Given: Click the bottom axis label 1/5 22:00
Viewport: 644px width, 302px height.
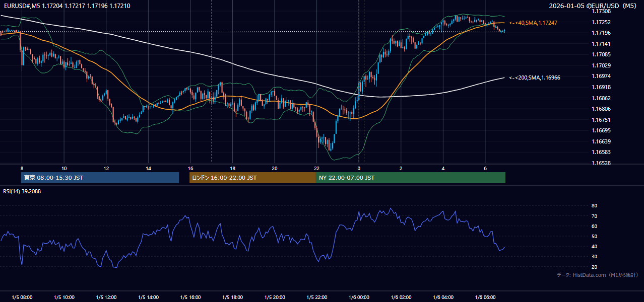Looking at the screenshot, I should 316,297.
